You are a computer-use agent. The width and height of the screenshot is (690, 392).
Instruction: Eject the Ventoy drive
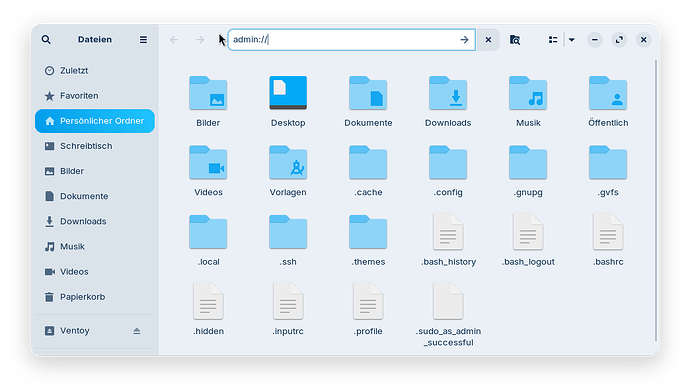(x=136, y=330)
